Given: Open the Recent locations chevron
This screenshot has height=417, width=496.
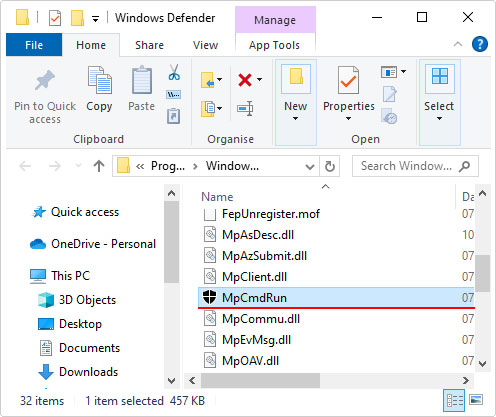Looking at the screenshot, I should click(79, 166).
